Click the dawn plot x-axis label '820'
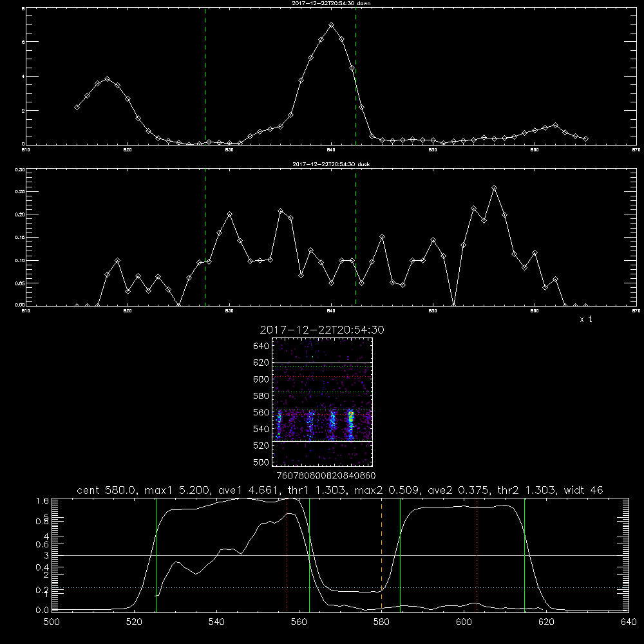Viewport: 644px width, 644px height. pos(128,150)
